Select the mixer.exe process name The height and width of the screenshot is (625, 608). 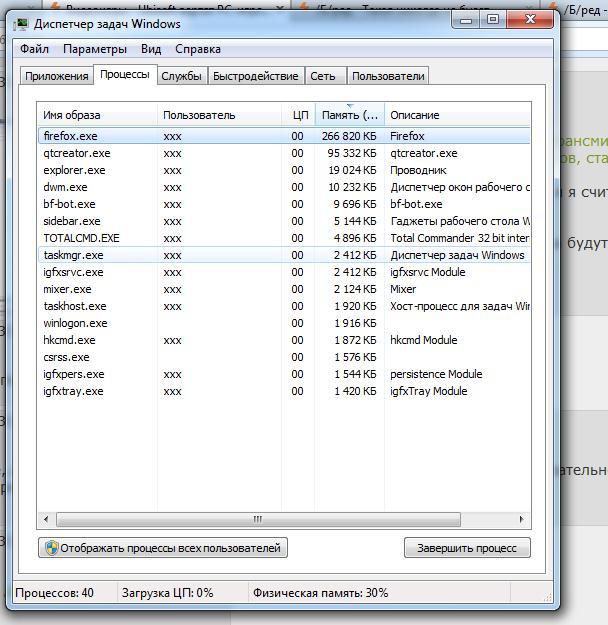point(67,289)
